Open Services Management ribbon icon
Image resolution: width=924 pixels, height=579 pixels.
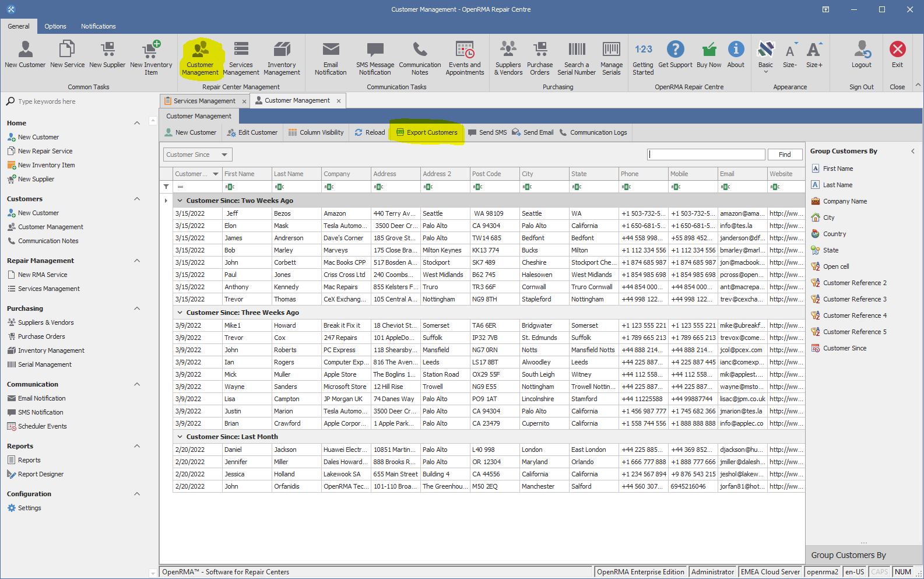241,58
